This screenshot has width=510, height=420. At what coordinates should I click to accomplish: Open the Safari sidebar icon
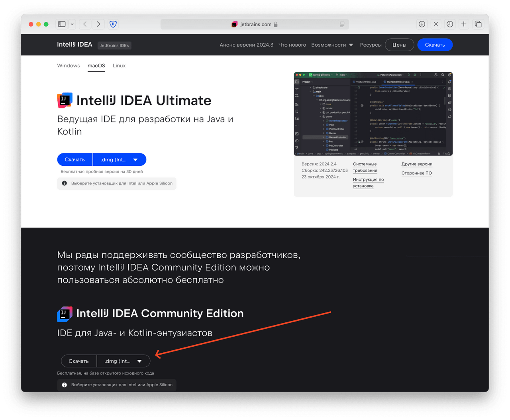click(x=62, y=24)
